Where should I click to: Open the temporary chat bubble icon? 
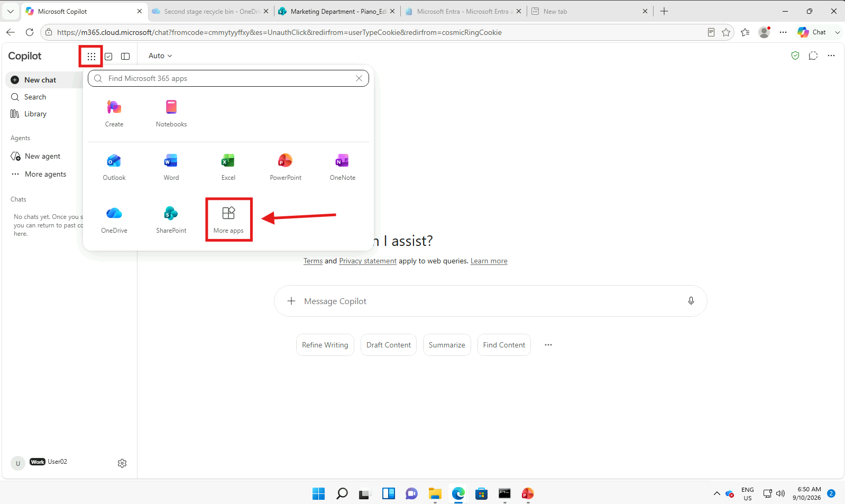[x=813, y=56]
